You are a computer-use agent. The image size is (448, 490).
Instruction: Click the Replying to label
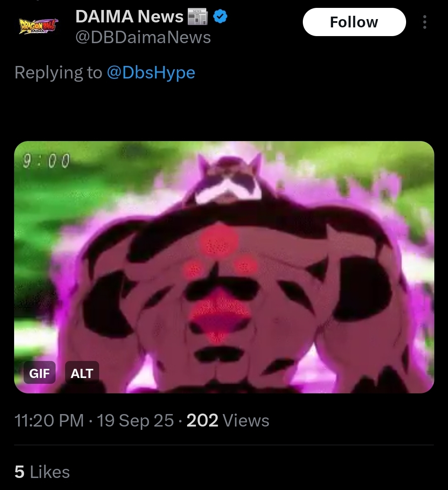58,73
